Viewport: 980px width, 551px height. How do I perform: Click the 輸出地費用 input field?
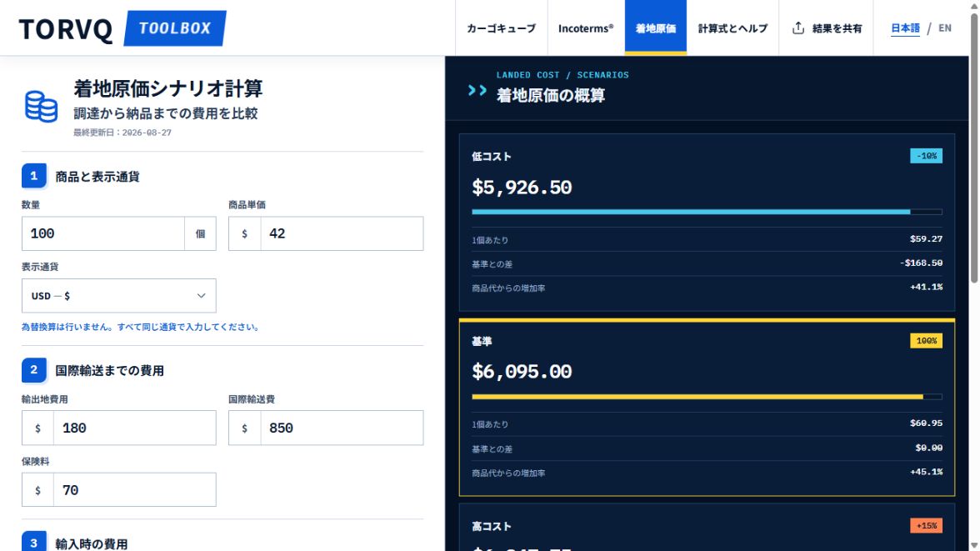[x=134, y=428]
